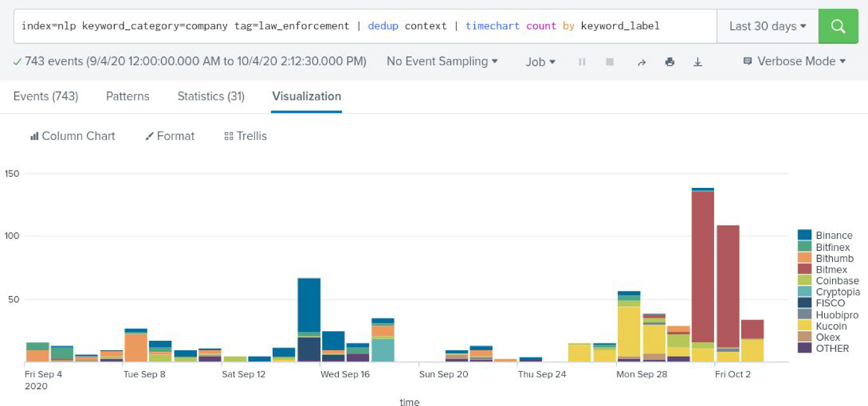Click the Bitmex legend swatch

point(804,269)
